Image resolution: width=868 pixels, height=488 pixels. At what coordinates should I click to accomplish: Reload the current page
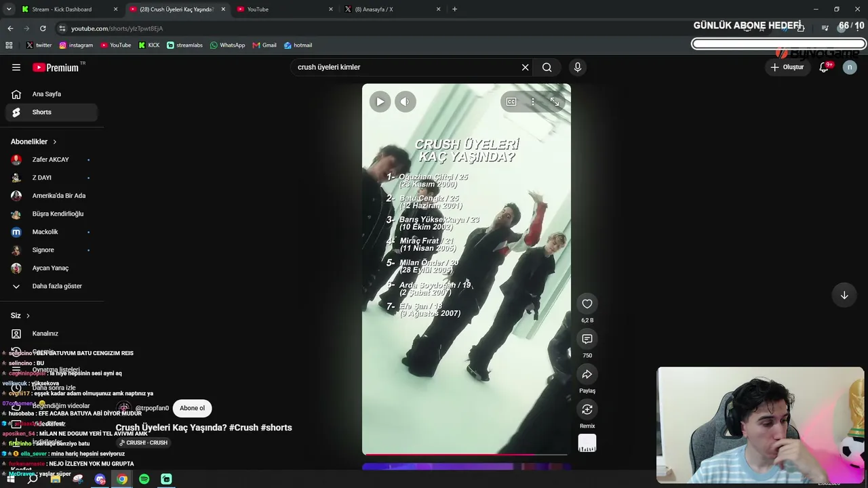[x=43, y=28]
